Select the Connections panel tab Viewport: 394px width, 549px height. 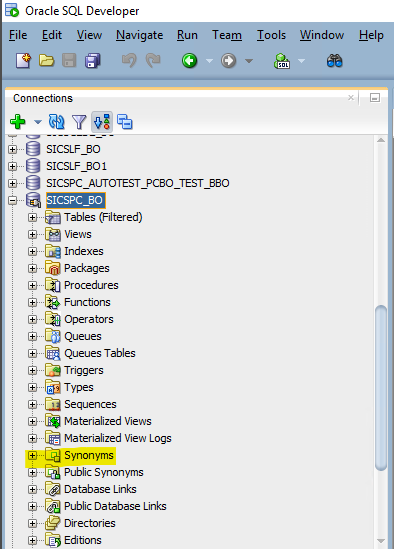(43, 98)
